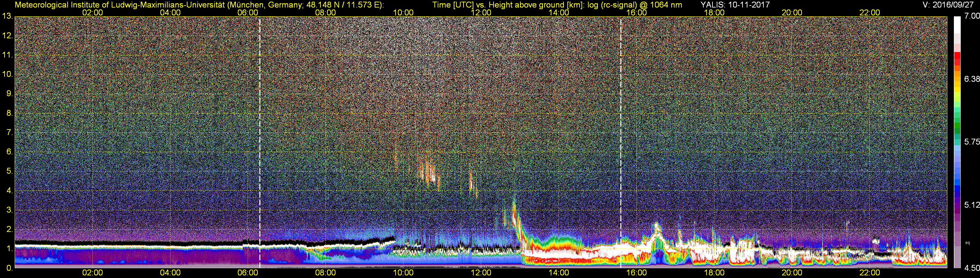The width and height of the screenshot is (980, 278).
Task: Click the dashed vertical marker just before 16:00
Action: pos(621,142)
